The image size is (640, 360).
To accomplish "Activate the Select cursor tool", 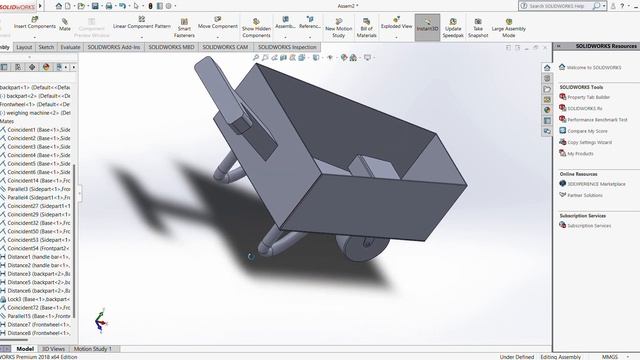I will 136,6.
